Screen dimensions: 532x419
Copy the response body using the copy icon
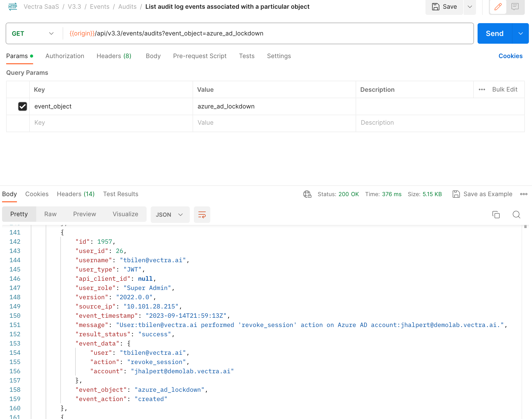coord(496,214)
